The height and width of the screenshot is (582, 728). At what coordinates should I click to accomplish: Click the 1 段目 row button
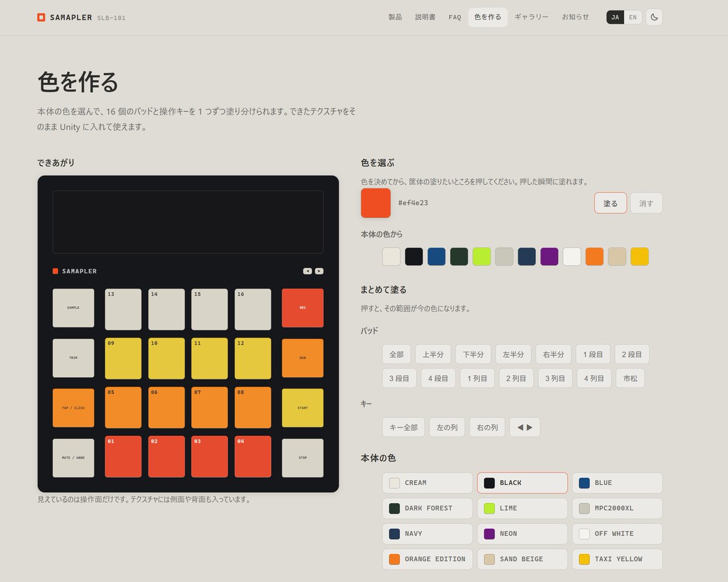[x=593, y=354]
